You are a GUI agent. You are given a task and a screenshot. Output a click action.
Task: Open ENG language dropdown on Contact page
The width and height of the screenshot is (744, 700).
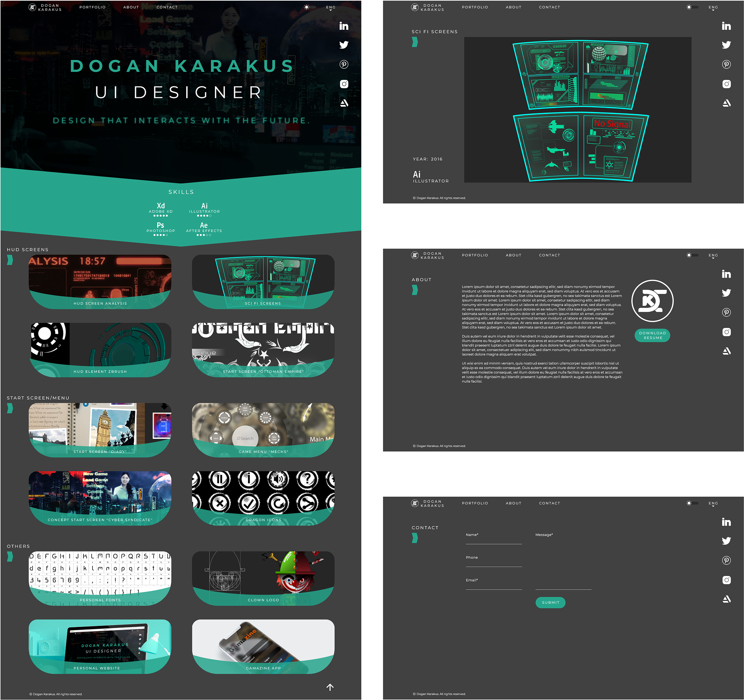click(x=713, y=504)
